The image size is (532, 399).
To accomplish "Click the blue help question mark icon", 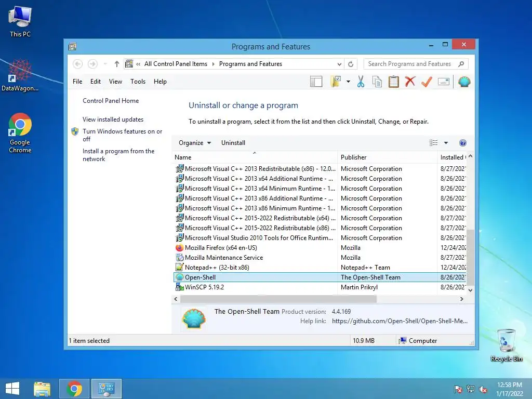I will pyautogui.click(x=463, y=143).
